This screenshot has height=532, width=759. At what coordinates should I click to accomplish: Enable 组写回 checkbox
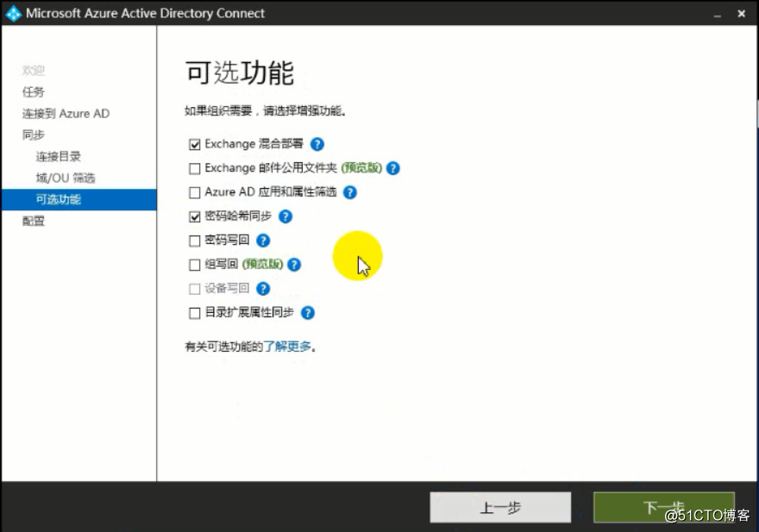tap(195, 265)
